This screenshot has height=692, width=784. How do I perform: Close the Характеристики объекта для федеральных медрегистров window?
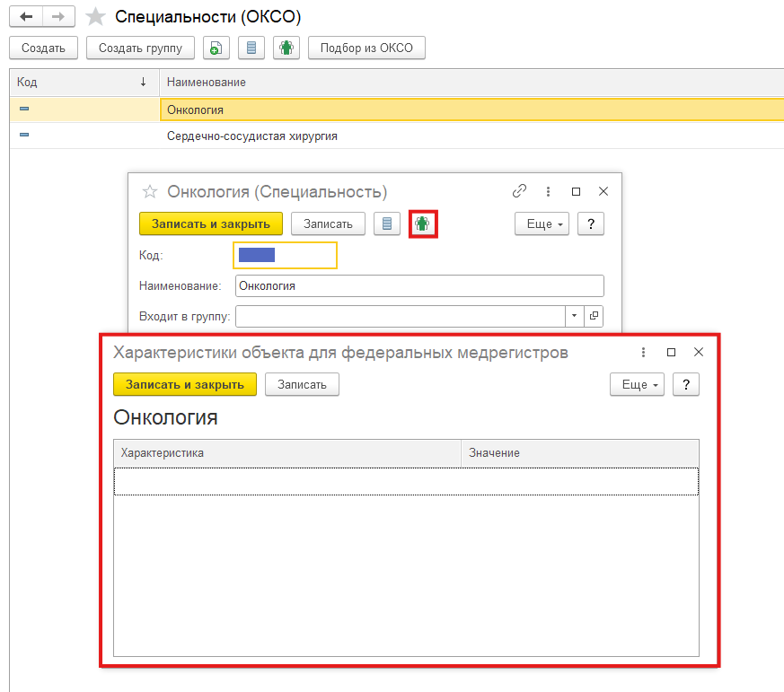pos(699,352)
